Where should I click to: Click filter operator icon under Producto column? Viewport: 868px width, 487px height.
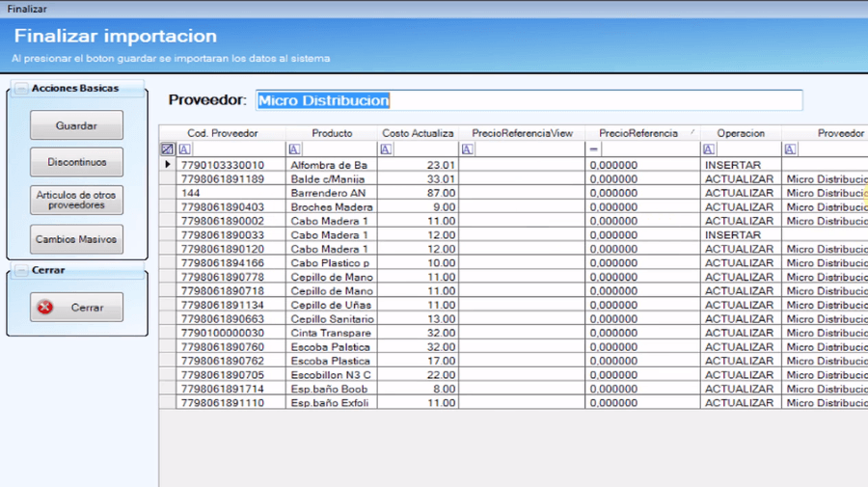tap(293, 149)
